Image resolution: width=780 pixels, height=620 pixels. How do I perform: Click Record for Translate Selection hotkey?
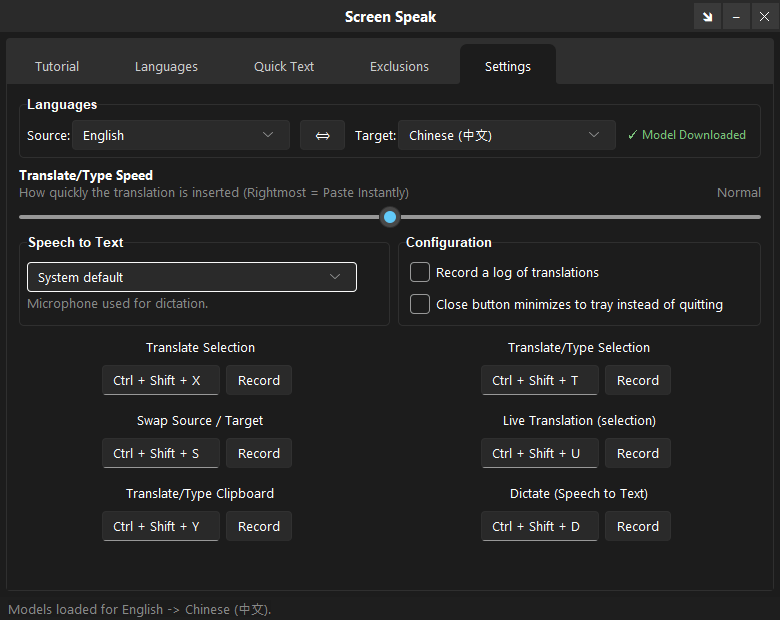coord(259,380)
